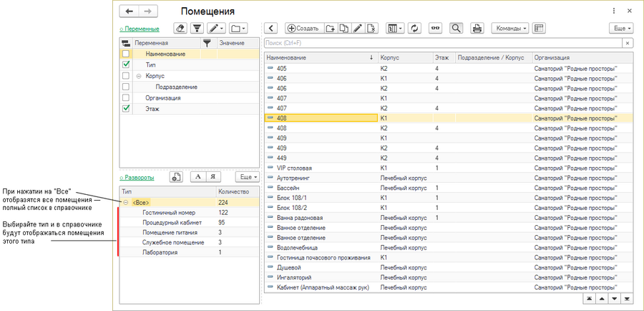This screenshot has height=311, width=644.
Task: Collapse the <Все> type node
Action: (x=126, y=202)
